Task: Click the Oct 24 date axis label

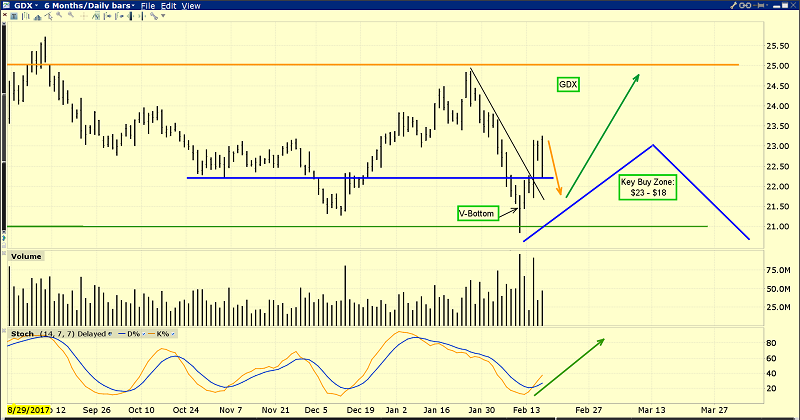Action: [x=186, y=410]
